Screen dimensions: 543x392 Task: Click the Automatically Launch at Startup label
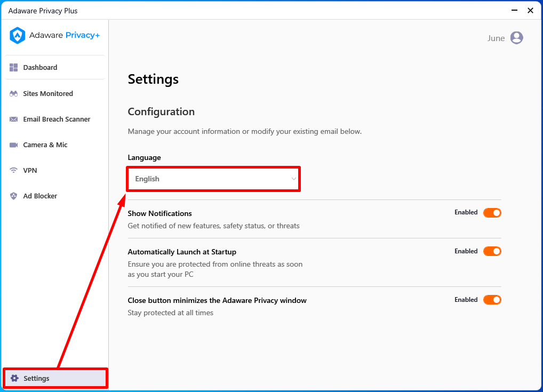(x=182, y=252)
